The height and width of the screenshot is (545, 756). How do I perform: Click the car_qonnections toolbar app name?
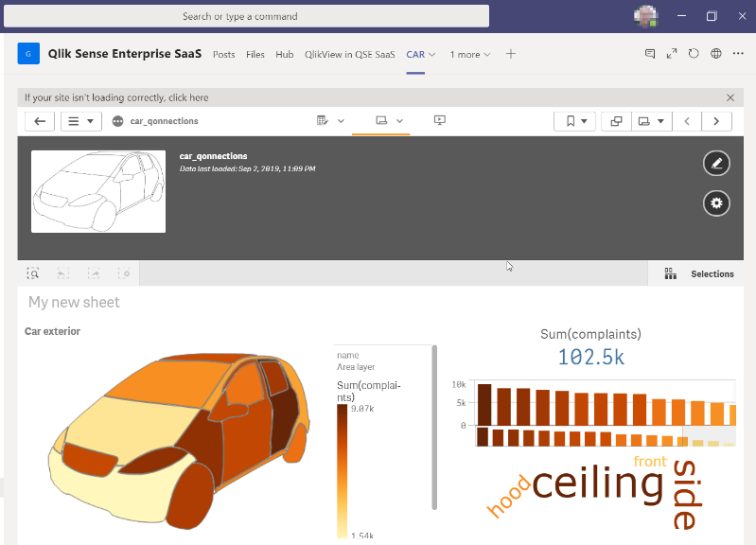[164, 121]
